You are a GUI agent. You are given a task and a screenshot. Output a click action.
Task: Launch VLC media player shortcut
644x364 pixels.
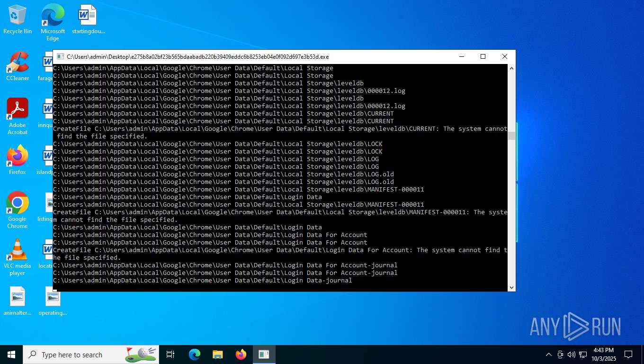tap(18, 257)
